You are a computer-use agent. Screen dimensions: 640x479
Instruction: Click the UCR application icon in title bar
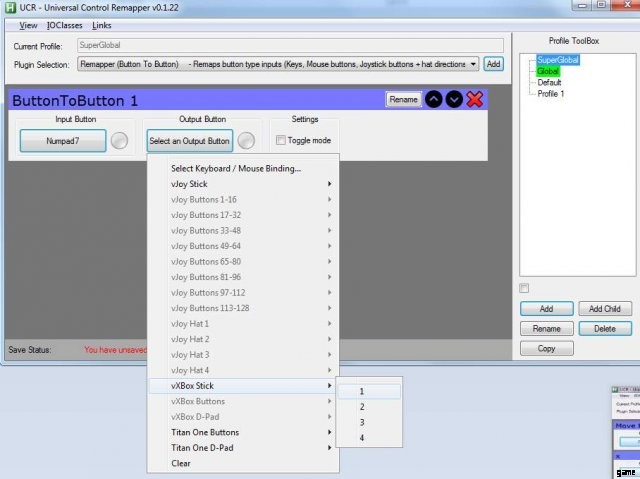coord(10,7)
